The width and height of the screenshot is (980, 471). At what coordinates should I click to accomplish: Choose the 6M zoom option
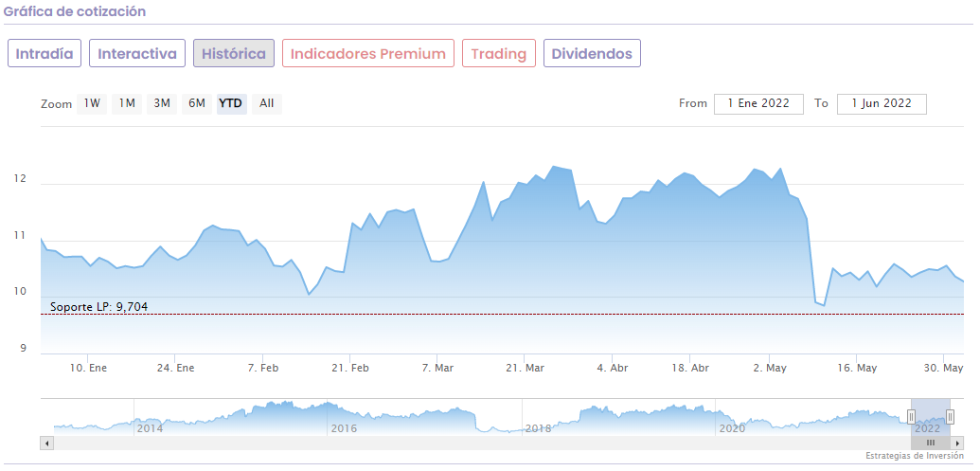(197, 103)
